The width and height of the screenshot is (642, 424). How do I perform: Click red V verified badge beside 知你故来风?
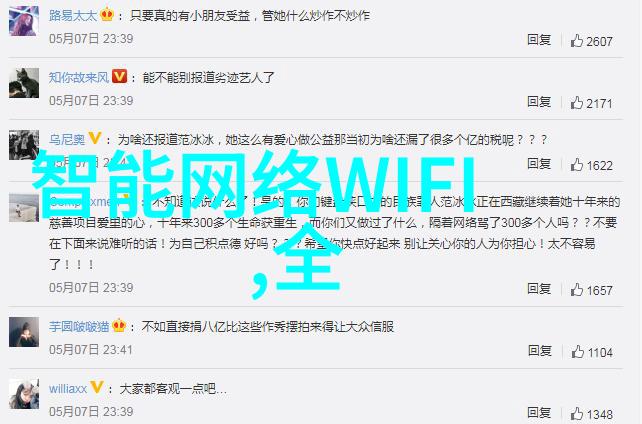pos(119,76)
